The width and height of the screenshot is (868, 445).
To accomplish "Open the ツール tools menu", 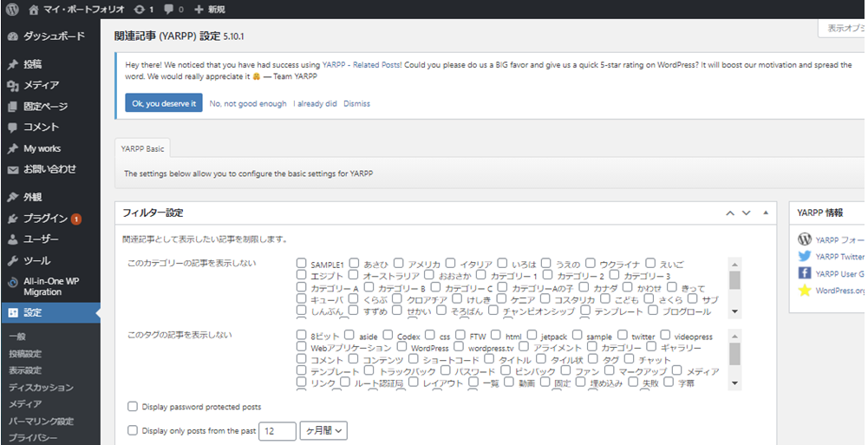I will (36, 260).
